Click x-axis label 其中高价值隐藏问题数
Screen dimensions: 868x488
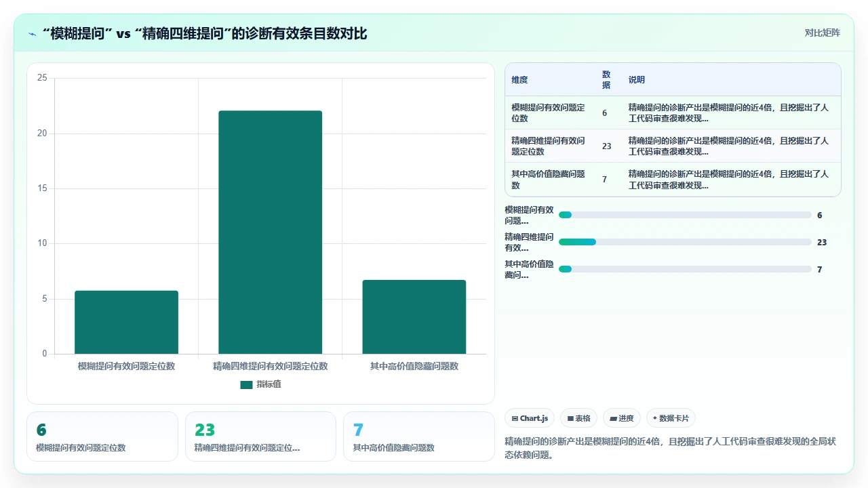tap(414, 366)
